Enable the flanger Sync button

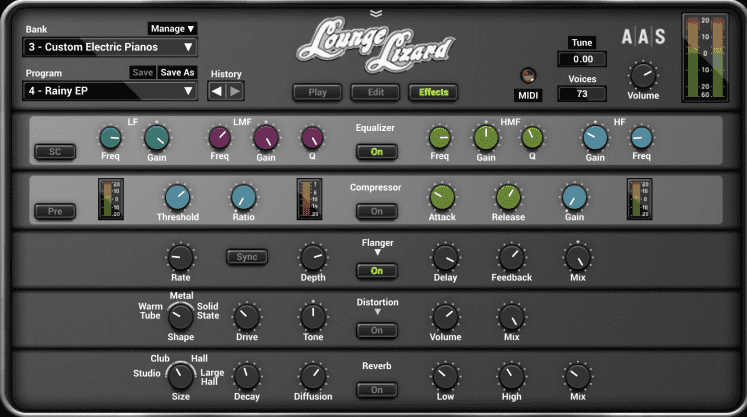pyautogui.click(x=247, y=257)
